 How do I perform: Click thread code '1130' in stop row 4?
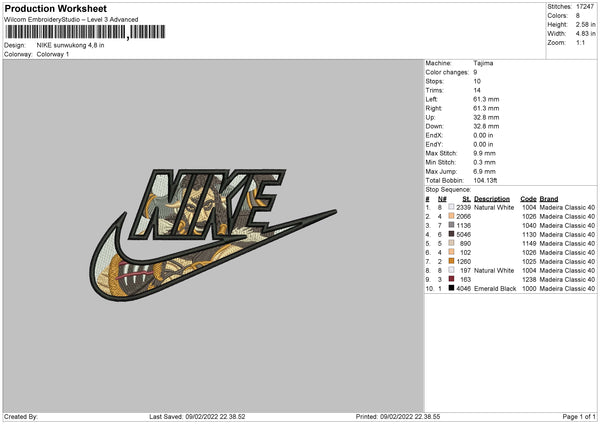coord(529,235)
